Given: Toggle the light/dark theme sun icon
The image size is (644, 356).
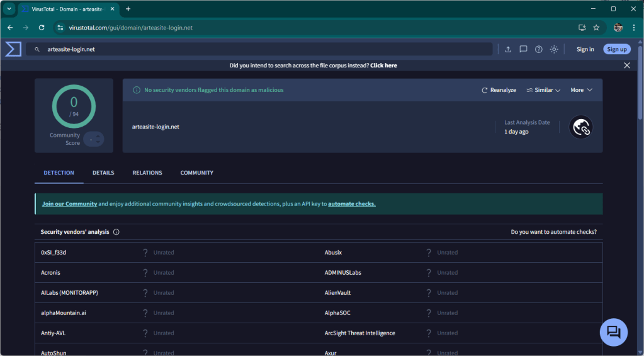Looking at the screenshot, I should (554, 49).
